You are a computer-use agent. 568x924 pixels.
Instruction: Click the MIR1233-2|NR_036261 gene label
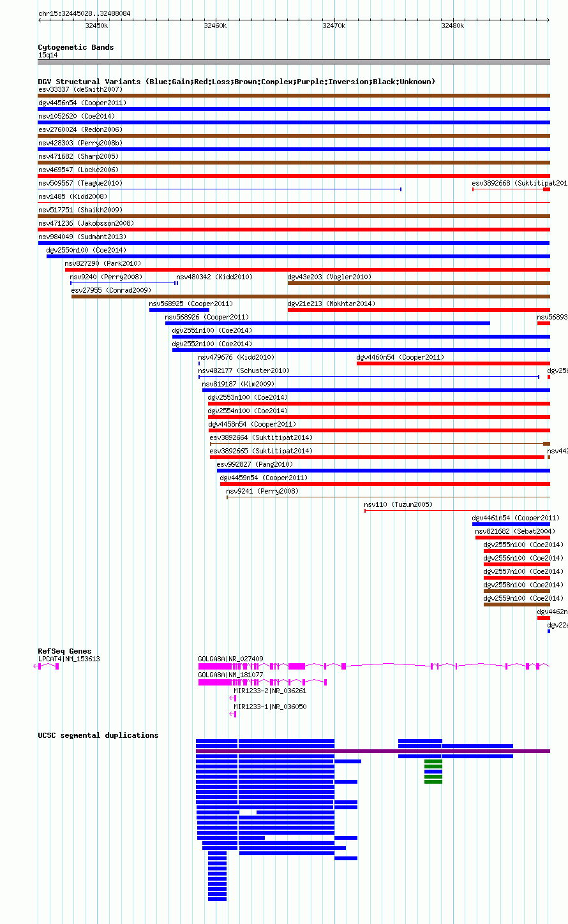pyautogui.click(x=270, y=691)
